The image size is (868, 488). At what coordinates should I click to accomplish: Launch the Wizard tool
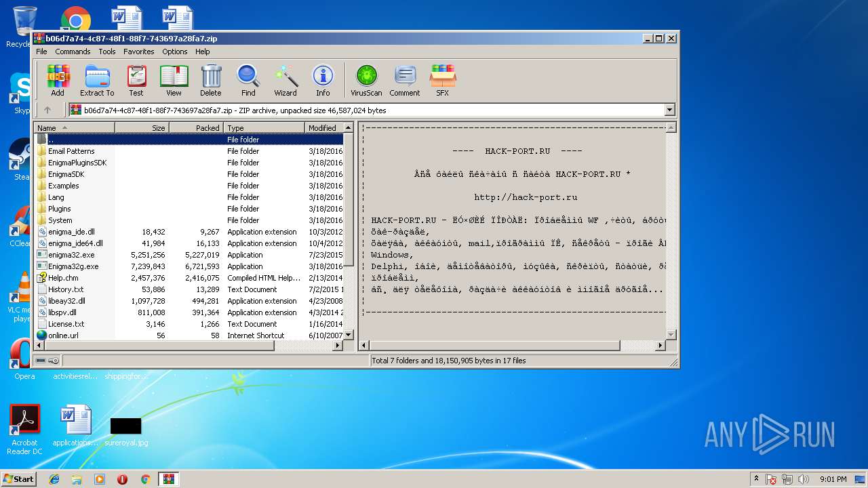(x=285, y=81)
